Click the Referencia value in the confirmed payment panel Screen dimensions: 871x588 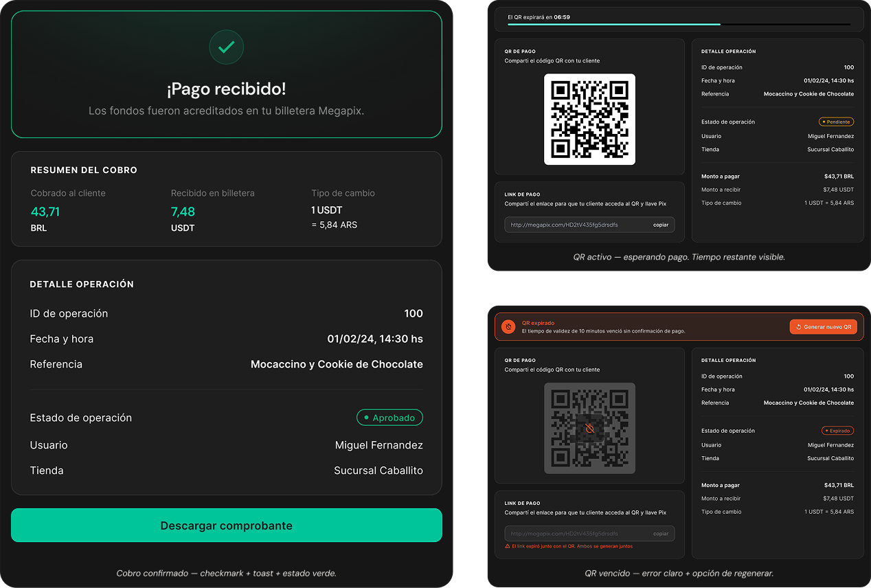pyautogui.click(x=337, y=364)
